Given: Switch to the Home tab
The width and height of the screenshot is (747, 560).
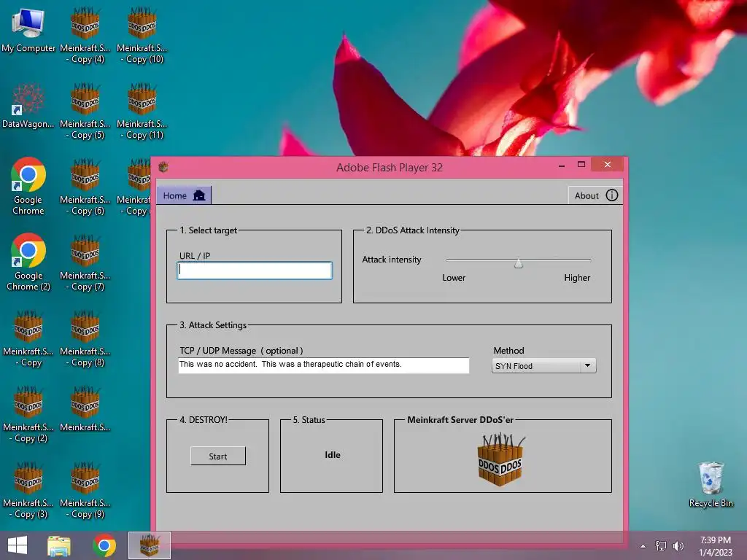Looking at the screenshot, I should [184, 195].
